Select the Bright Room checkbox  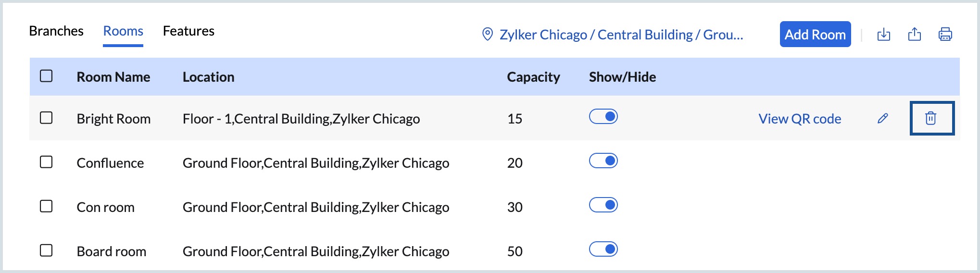tap(46, 118)
